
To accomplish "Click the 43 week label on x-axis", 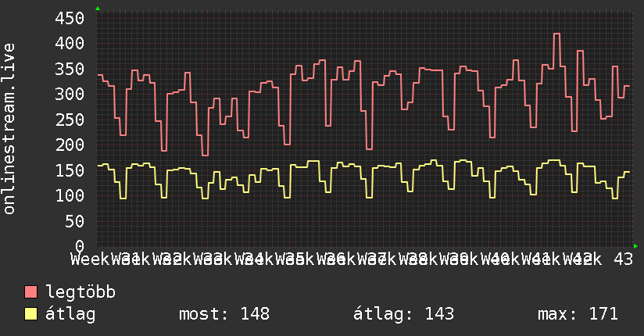I will (x=623, y=259).
